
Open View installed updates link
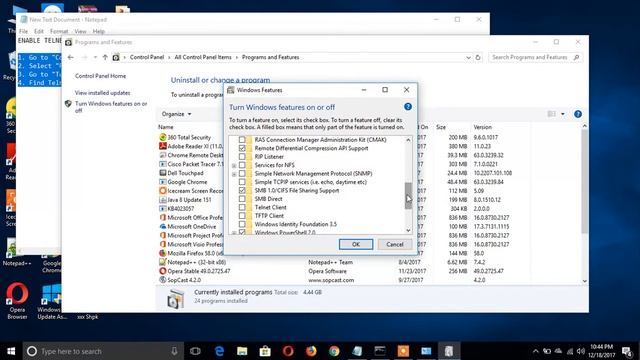pyautogui.click(x=102, y=93)
